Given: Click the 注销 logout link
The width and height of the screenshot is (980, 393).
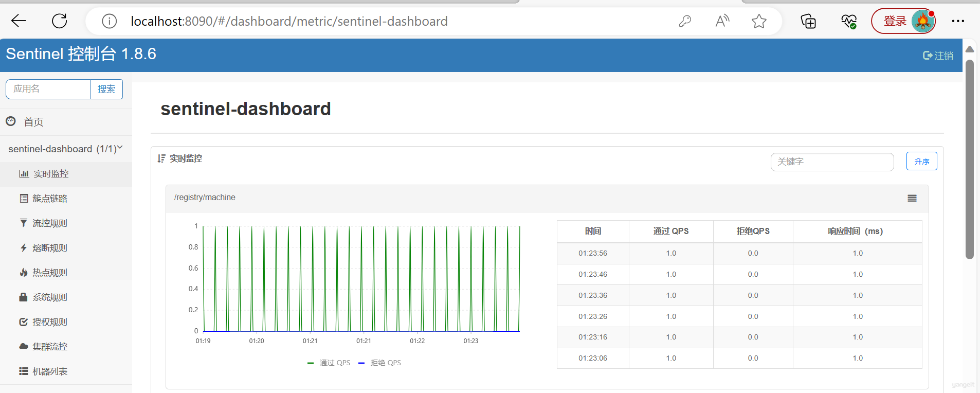Looking at the screenshot, I should [938, 56].
